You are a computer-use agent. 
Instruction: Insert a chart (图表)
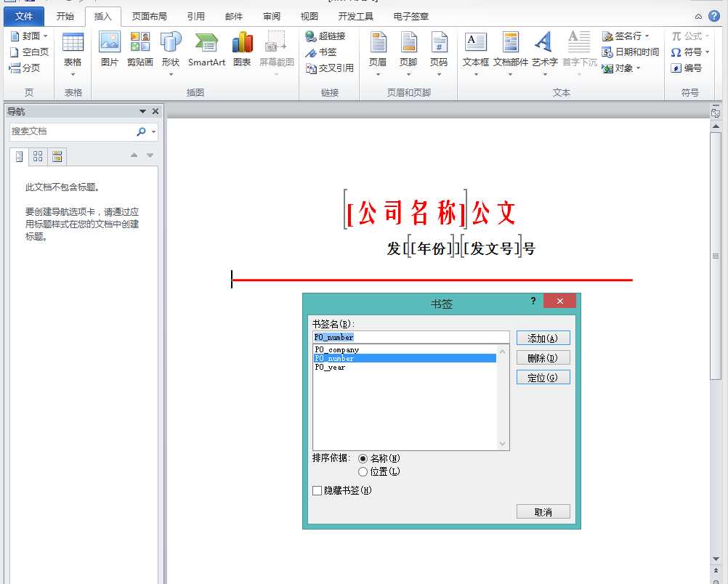[242, 49]
